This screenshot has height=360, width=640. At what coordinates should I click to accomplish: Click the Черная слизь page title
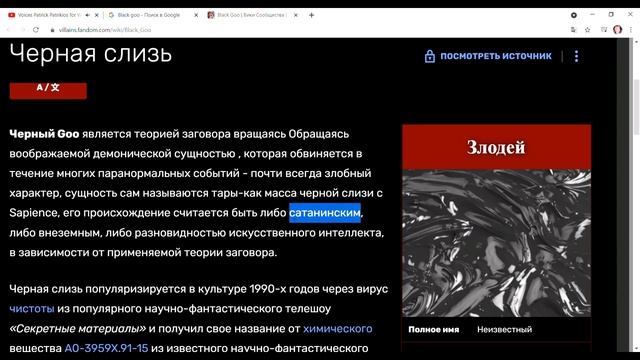click(x=91, y=53)
